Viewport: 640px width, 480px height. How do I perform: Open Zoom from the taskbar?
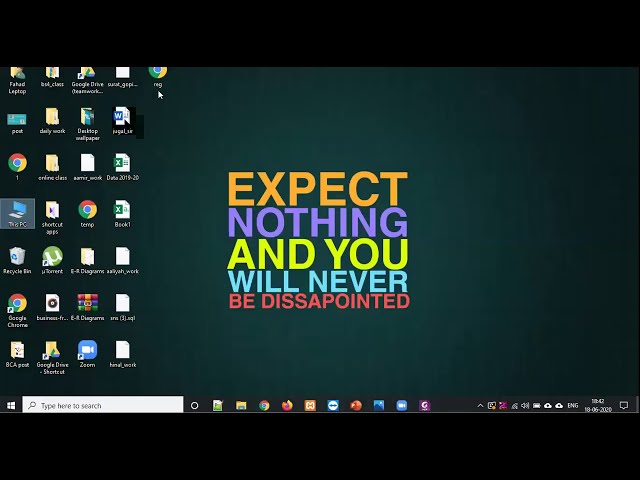[x=402, y=405]
